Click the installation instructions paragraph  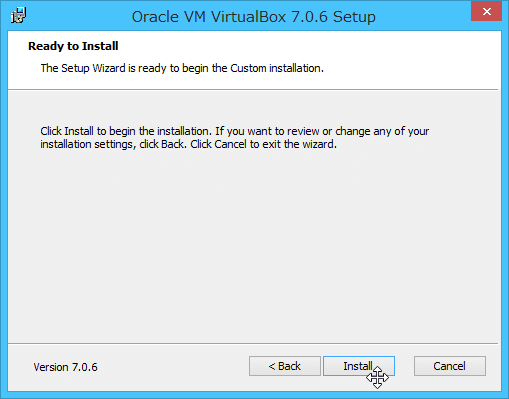(234, 137)
